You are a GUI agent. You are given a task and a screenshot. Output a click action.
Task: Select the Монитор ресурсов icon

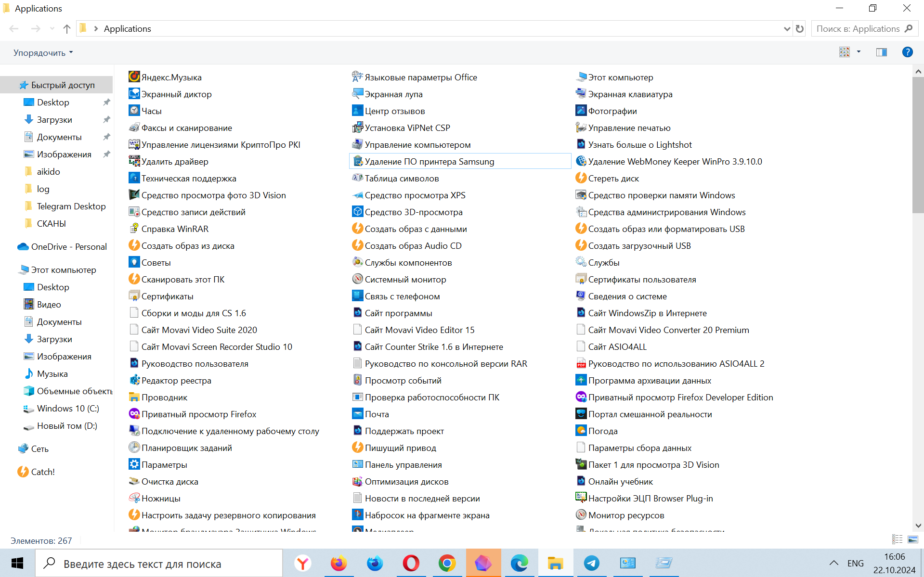581,514
